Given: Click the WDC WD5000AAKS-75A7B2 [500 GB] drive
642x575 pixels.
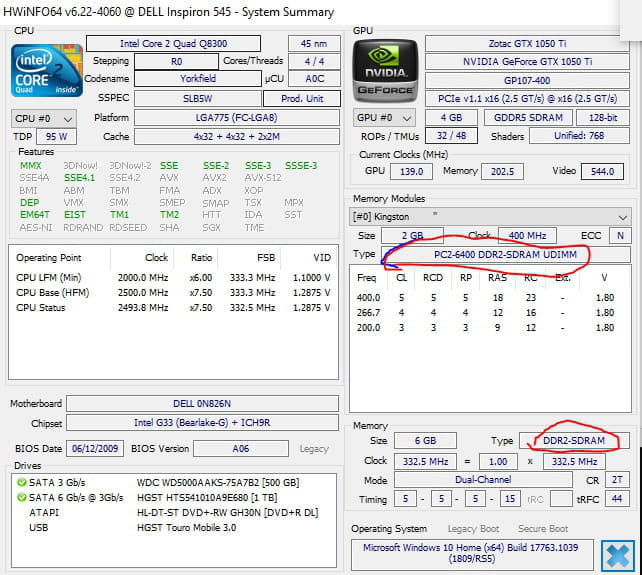Looking at the screenshot, I should coord(218,482).
